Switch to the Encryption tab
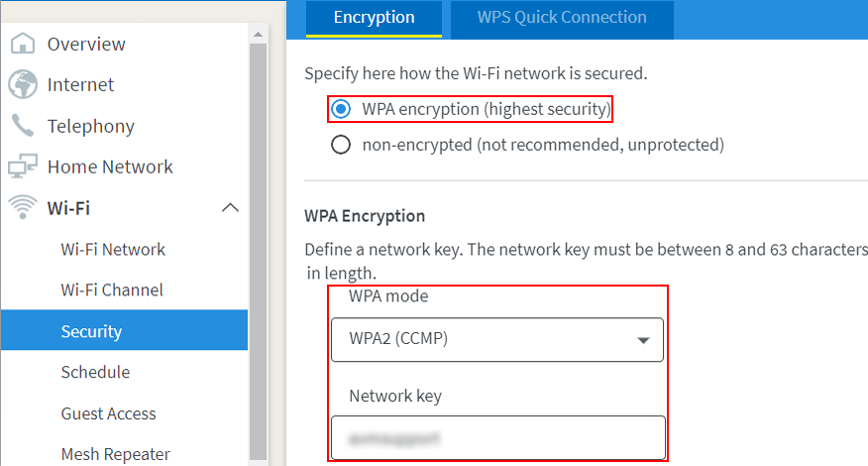This screenshot has height=466, width=868. pos(374,18)
